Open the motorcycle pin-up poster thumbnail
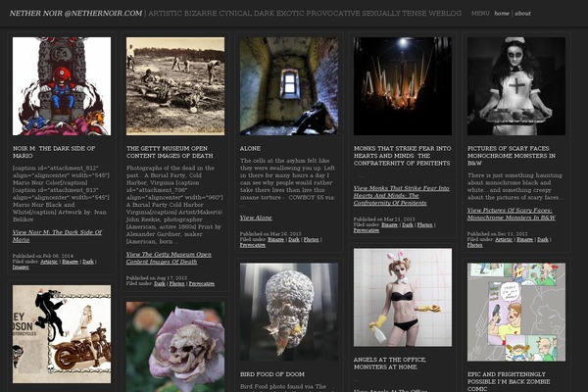588x392 pixels. click(x=62, y=334)
